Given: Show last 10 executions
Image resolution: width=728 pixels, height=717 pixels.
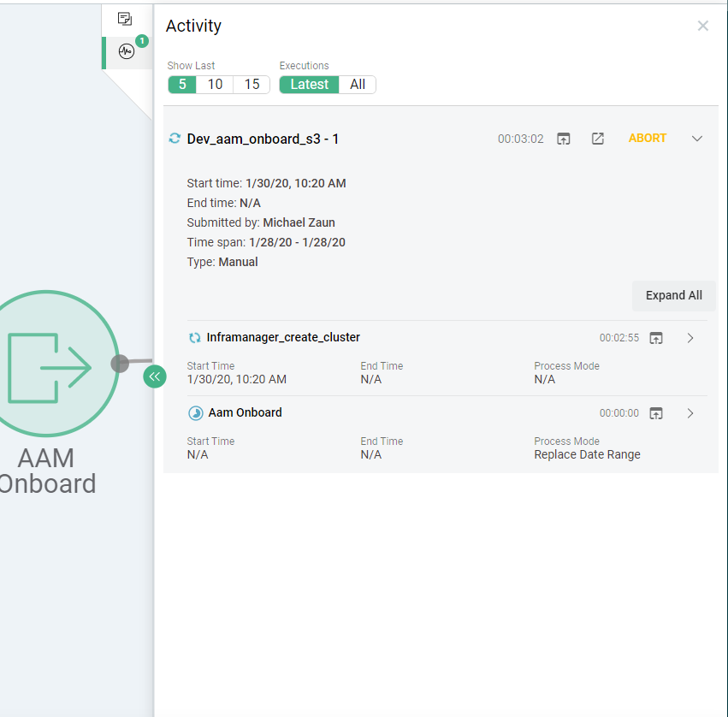Looking at the screenshot, I should coord(215,85).
